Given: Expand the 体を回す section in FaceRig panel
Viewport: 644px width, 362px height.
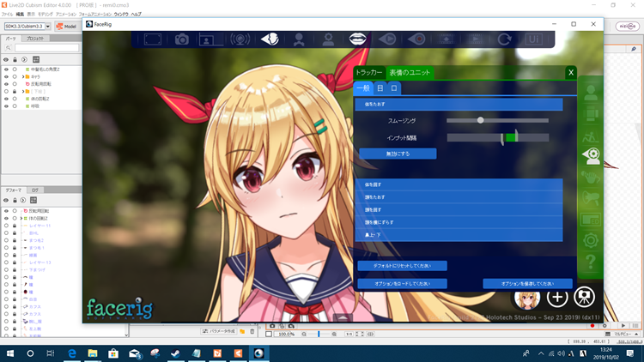Looking at the screenshot, I should pos(459,184).
